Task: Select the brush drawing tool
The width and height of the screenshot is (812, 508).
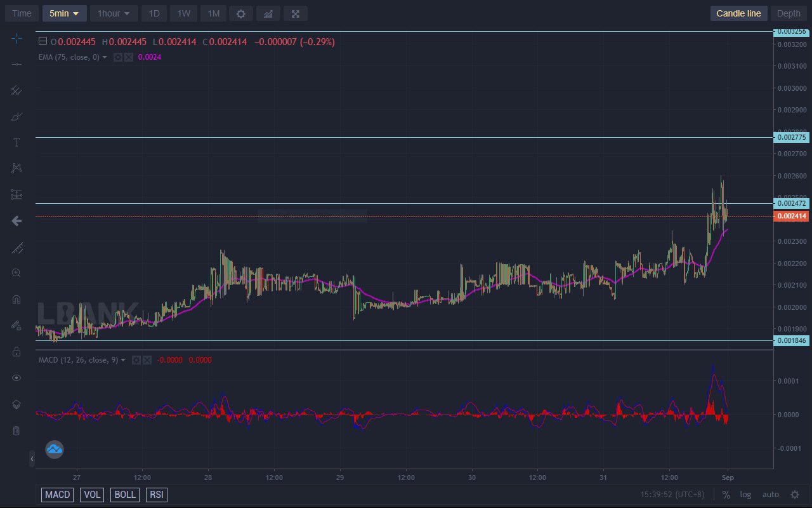Action: 16,117
